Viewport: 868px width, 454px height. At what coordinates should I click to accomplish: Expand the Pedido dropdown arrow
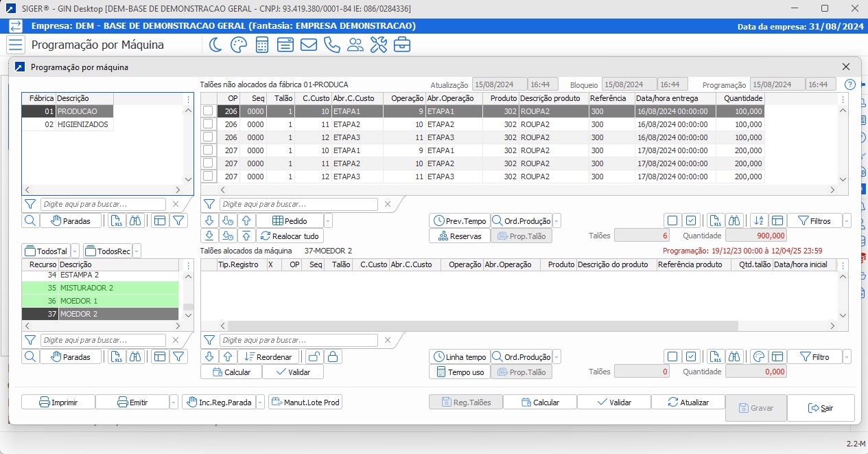point(328,221)
